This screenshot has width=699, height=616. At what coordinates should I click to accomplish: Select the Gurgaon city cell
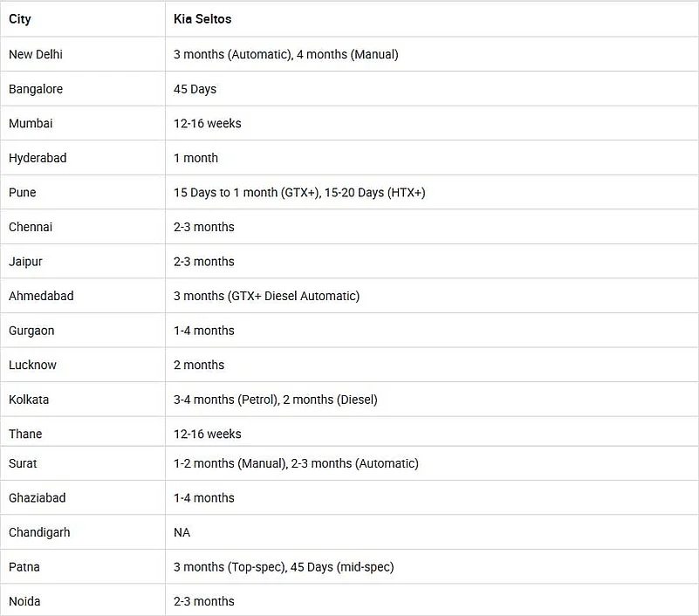pyautogui.click(x=31, y=331)
